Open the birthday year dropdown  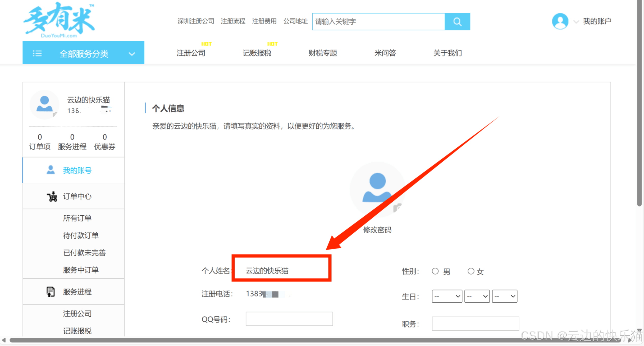tap(447, 296)
